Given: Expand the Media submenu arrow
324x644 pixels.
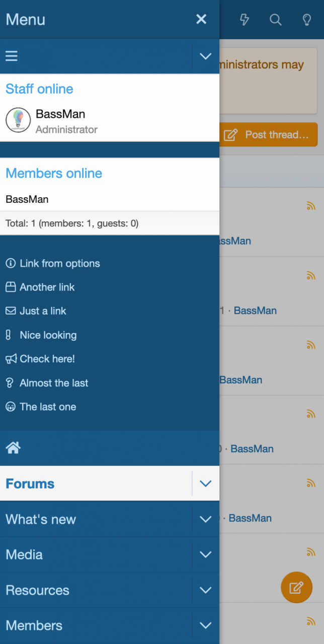Looking at the screenshot, I should coord(206,554).
